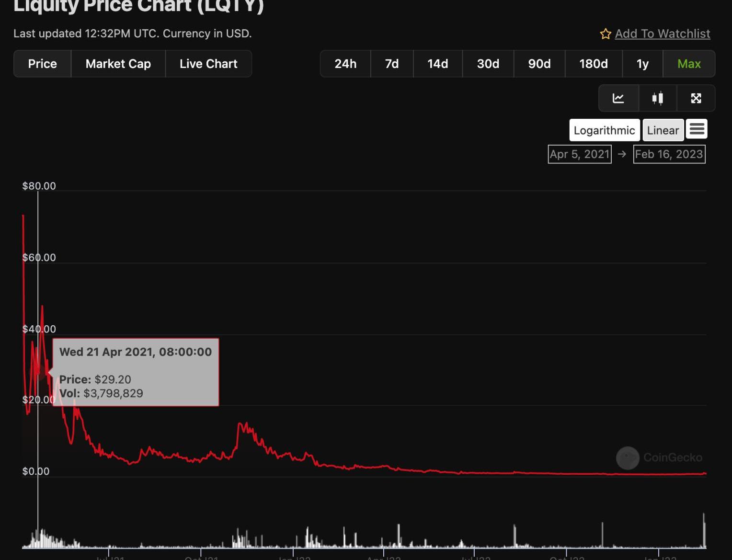Enable the Logarithmic scale
Image resolution: width=732 pixels, height=560 pixels.
(604, 130)
